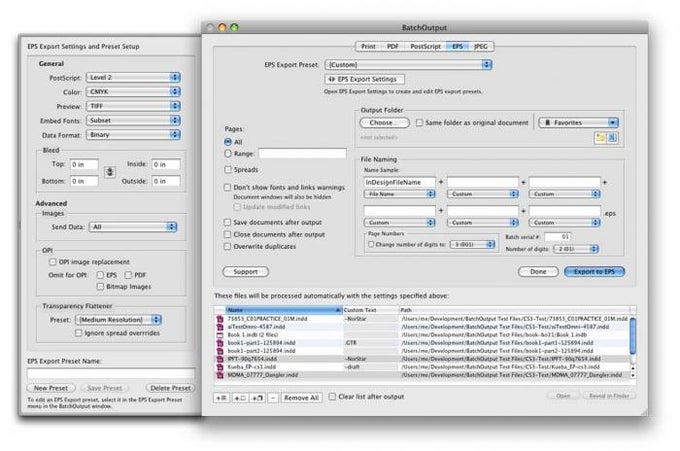Click the icon beside Kueba_EP-cs3.indd
This screenshot has width=680, height=451.
[220, 367]
